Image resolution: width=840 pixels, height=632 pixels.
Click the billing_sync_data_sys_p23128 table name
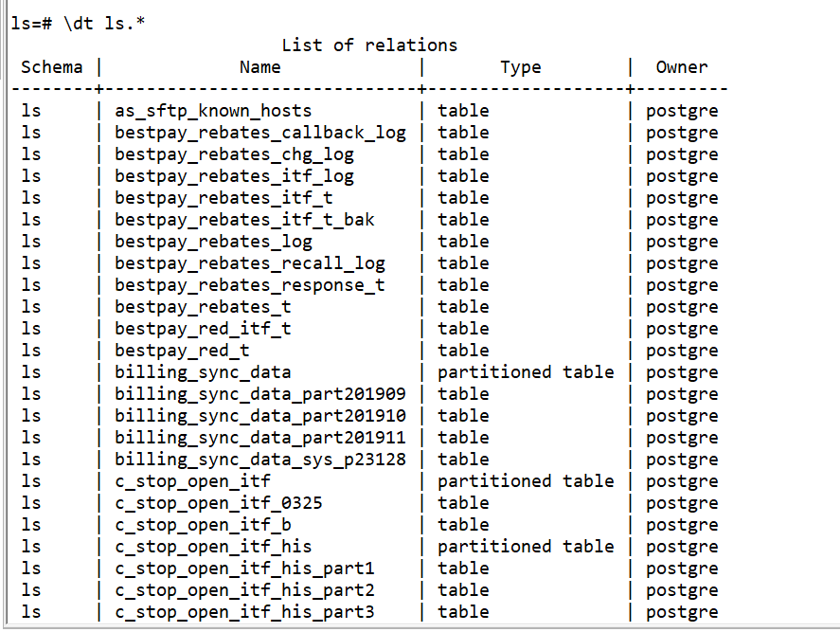(260, 460)
